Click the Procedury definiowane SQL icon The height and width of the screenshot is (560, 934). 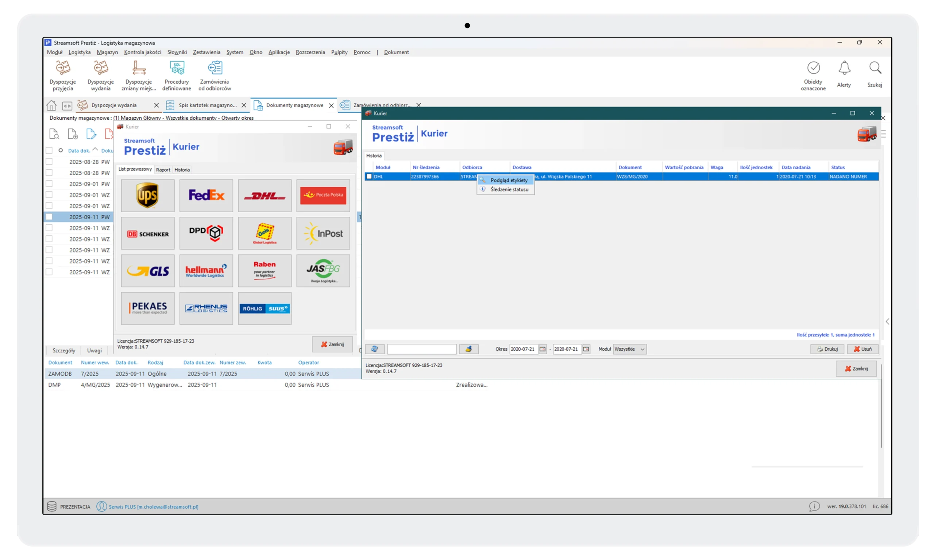pyautogui.click(x=177, y=68)
